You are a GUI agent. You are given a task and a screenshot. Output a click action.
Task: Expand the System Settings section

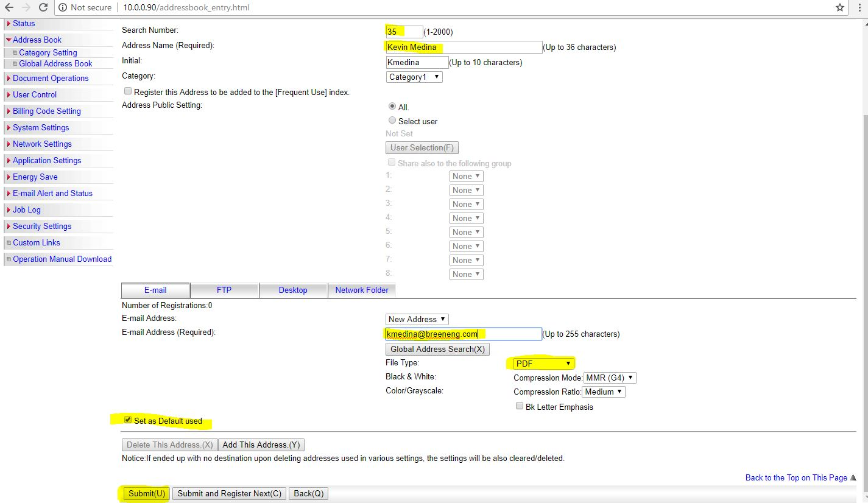click(40, 127)
